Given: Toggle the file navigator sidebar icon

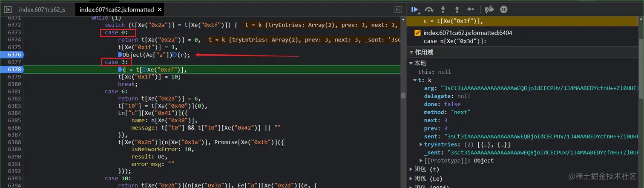Looking at the screenshot, I should (8, 9).
